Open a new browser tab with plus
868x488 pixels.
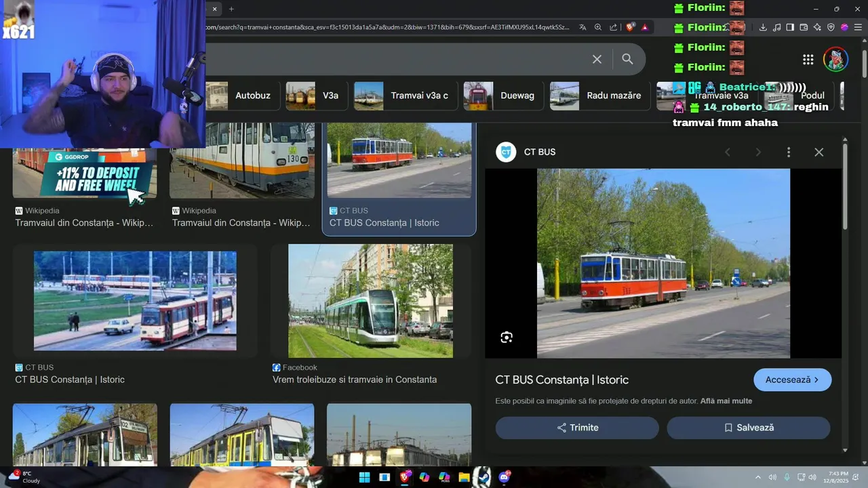pyautogui.click(x=231, y=9)
